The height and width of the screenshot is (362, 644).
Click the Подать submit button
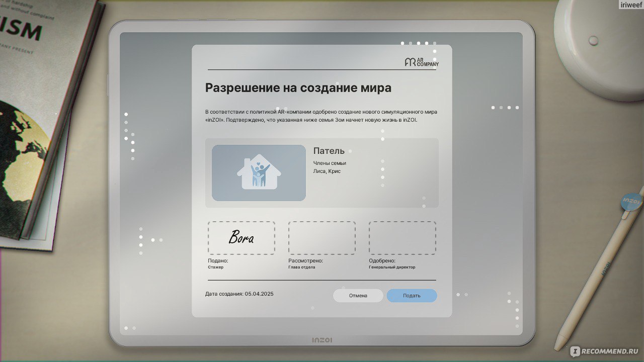tap(412, 296)
